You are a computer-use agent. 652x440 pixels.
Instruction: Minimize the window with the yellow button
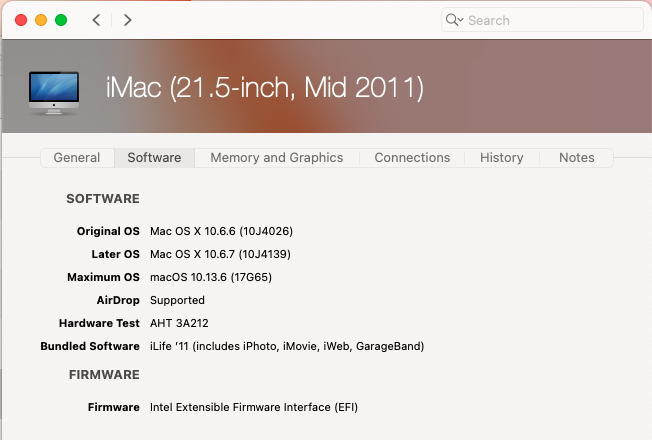pos(41,20)
